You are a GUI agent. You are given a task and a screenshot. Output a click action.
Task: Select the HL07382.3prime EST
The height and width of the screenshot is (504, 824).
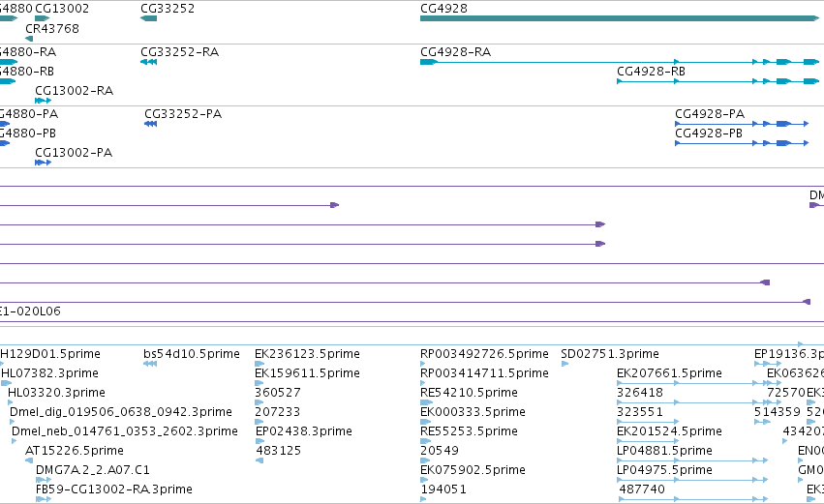pos(50,373)
